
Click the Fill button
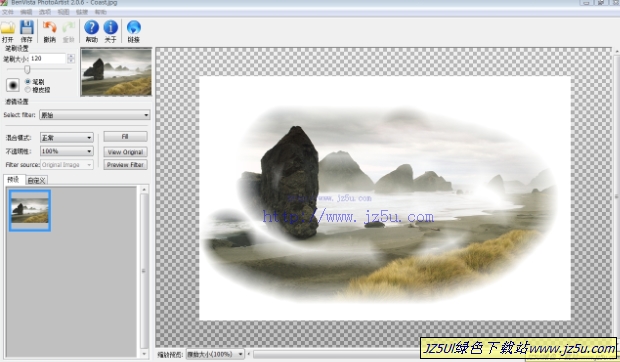125,136
